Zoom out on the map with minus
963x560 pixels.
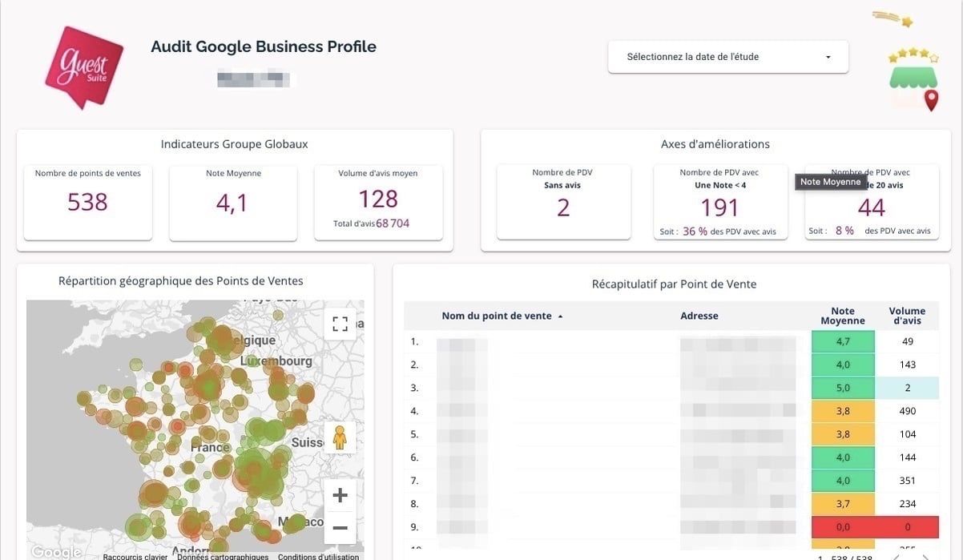[340, 528]
